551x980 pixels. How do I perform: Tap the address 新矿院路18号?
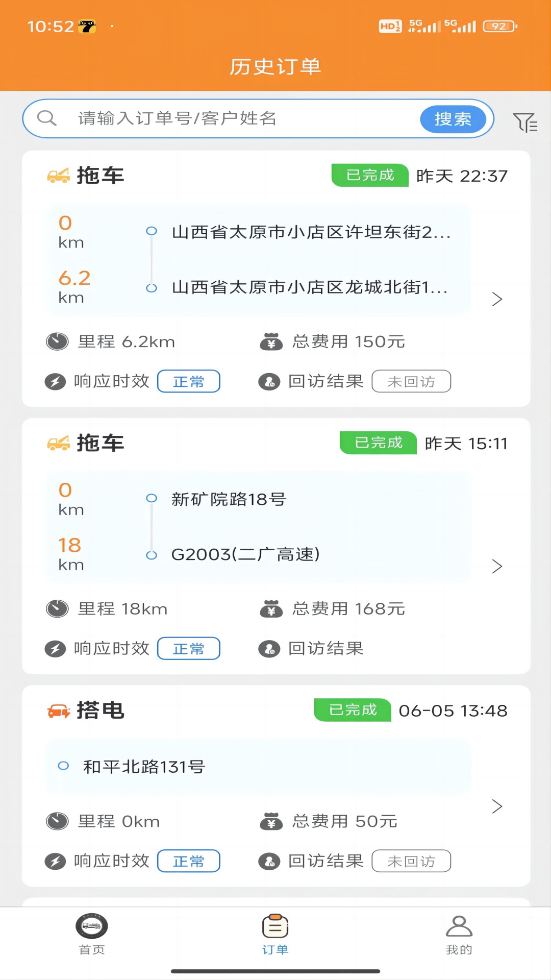(x=229, y=499)
